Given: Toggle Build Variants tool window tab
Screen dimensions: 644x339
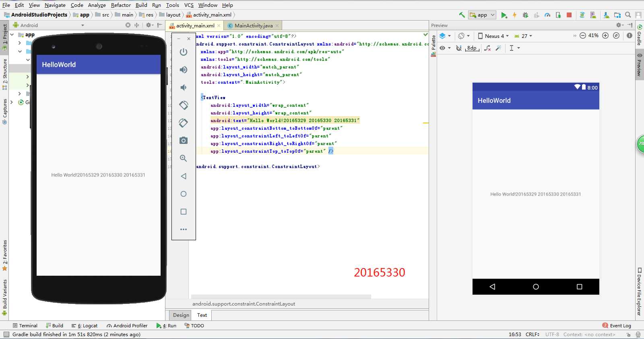Looking at the screenshot, I should pos(4,297).
